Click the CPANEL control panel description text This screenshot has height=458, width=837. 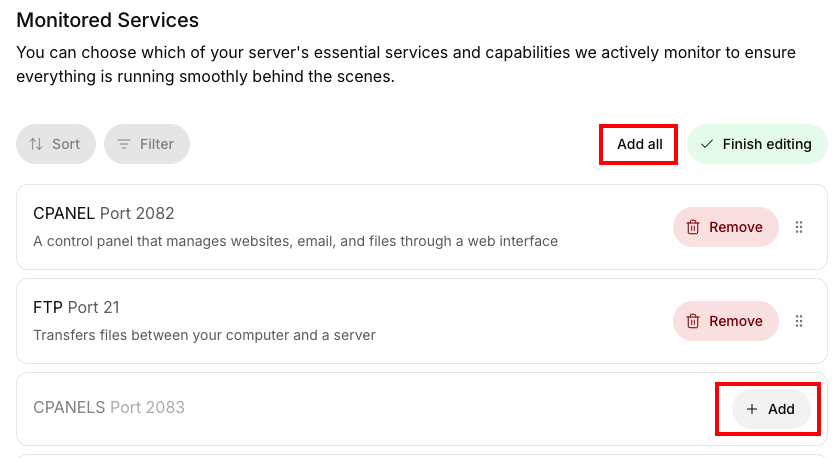[295, 241]
